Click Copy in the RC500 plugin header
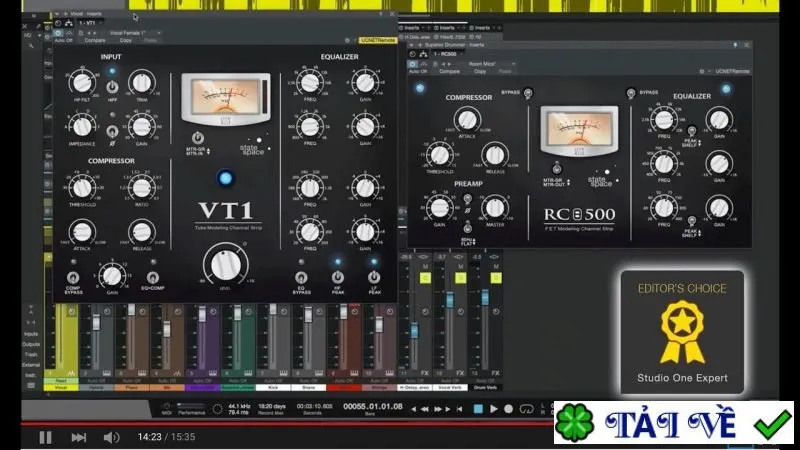Screen dimensions: 800x450 (x=480, y=71)
